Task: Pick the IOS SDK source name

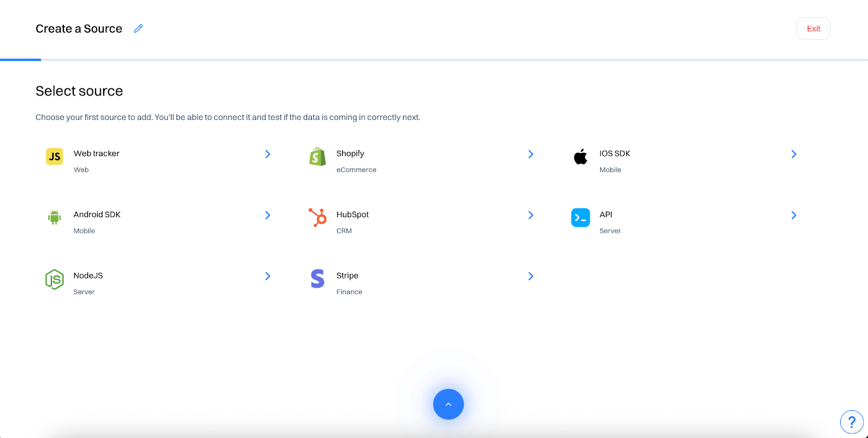Action: [x=615, y=154]
